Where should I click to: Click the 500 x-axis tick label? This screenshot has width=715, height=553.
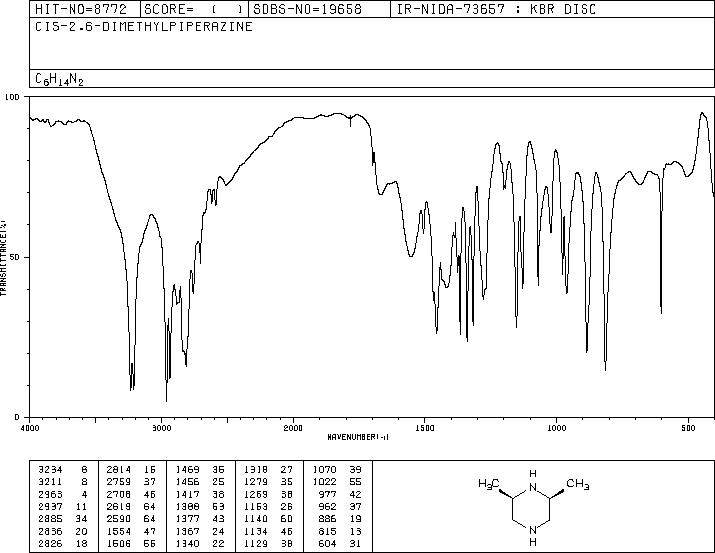click(x=688, y=428)
